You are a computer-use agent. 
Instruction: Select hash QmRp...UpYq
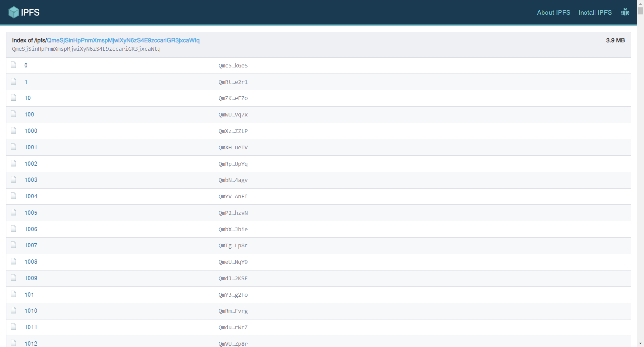pyautogui.click(x=233, y=164)
